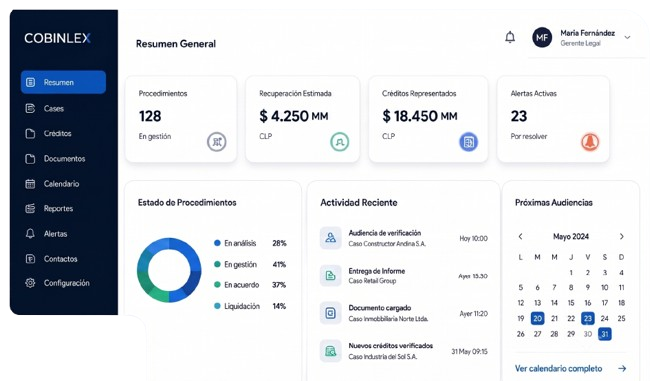Image resolution: width=656 pixels, height=381 pixels.
Task: Select May 1 in the calendar
Action: (571, 273)
